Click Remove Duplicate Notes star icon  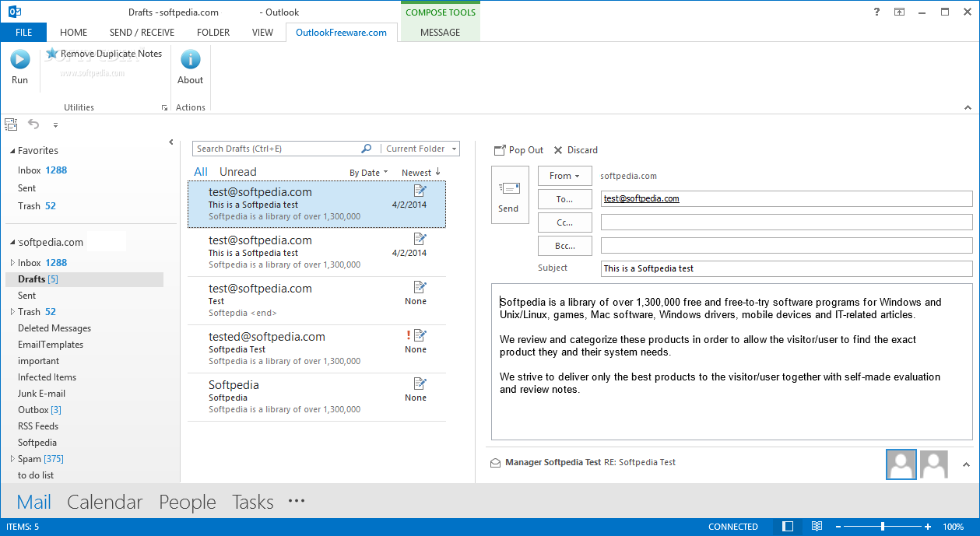point(52,54)
